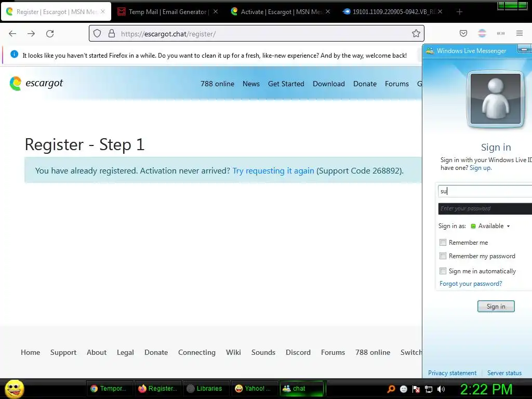Screen dimensions: 532x399
Task: Open the News nav item
Action: coord(251,84)
